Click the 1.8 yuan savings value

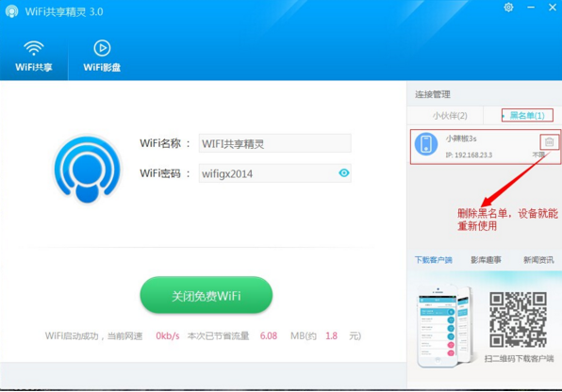click(x=331, y=335)
